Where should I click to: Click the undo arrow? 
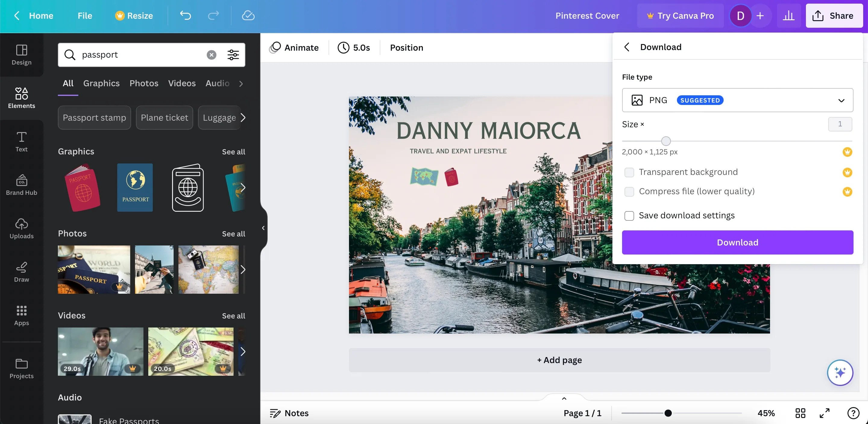[x=185, y=15]
